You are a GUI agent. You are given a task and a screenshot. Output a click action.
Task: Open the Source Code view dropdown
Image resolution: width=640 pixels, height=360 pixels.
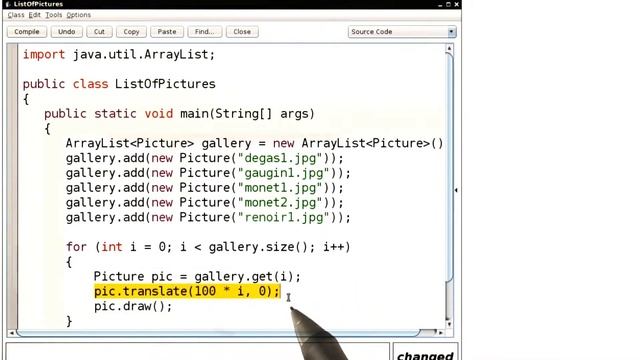[x=402, y=32]
